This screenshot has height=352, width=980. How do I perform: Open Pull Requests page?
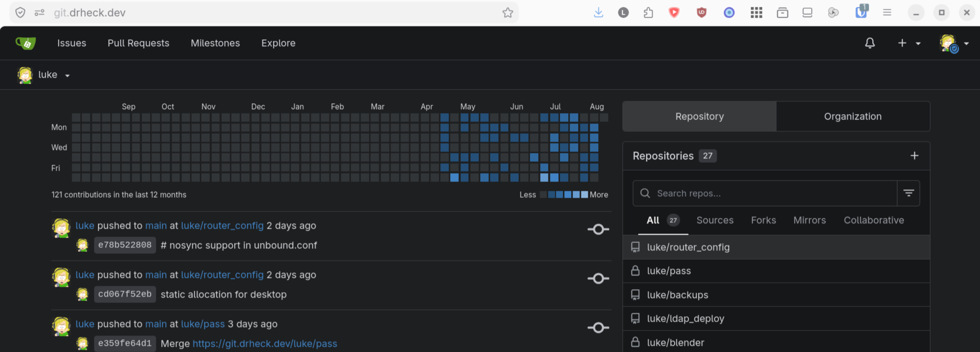(x=138, y=43)
